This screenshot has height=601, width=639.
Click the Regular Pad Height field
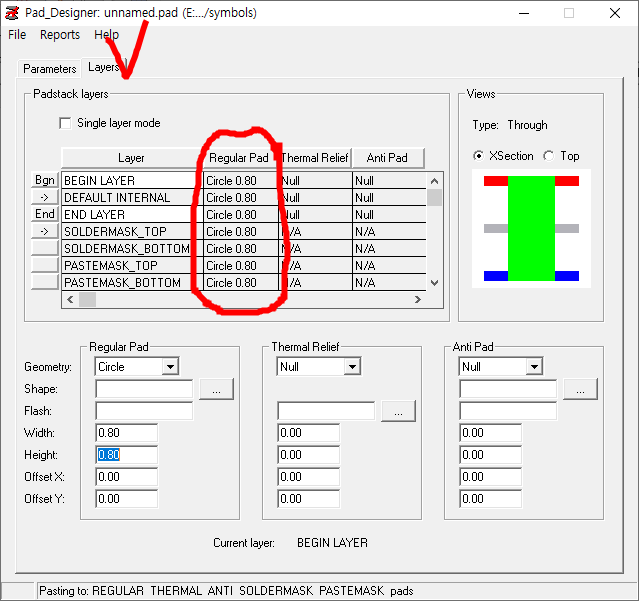click(x=127, y=455)
